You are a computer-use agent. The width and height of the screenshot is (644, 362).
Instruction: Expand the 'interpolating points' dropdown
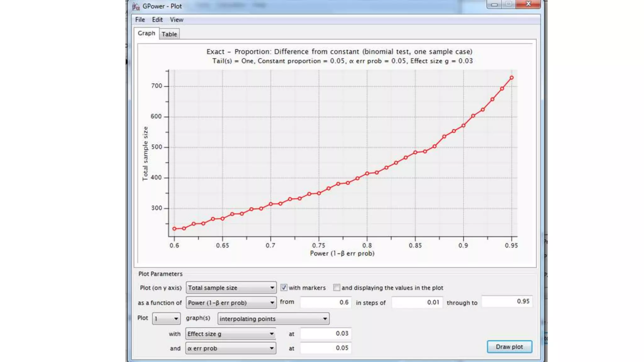(x=273, y=319)
